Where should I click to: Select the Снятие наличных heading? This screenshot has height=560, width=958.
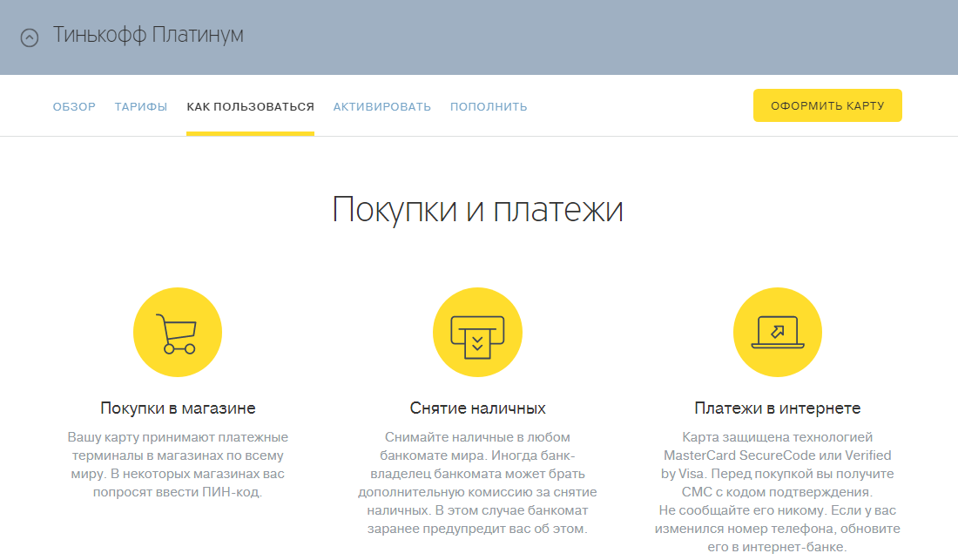click(477, 408)
